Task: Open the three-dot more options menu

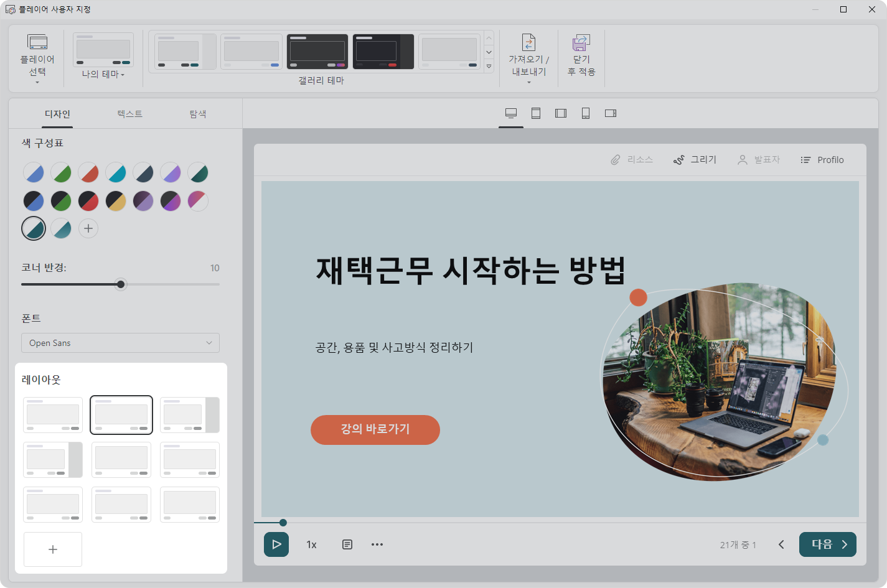Action: (x=377, y=544)
